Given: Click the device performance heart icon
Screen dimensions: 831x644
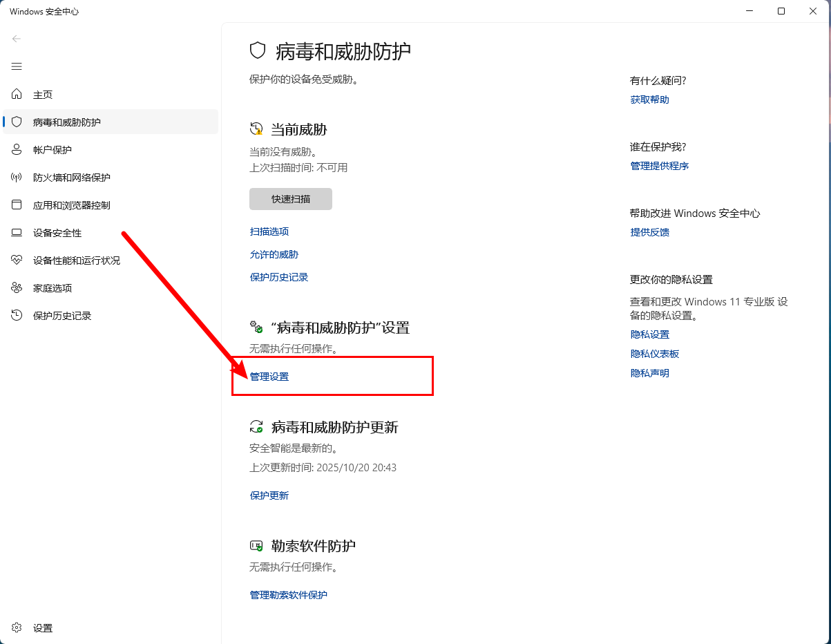Looking at the screenshot, I should (x=17, y=260).
